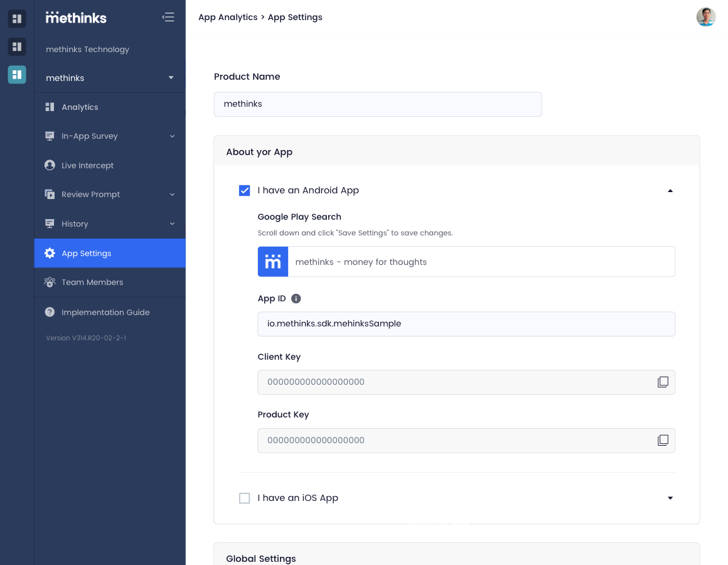Click the Global Settings heading
The width and height of the screenshot is (728, 565).
(x=260, y=559)
